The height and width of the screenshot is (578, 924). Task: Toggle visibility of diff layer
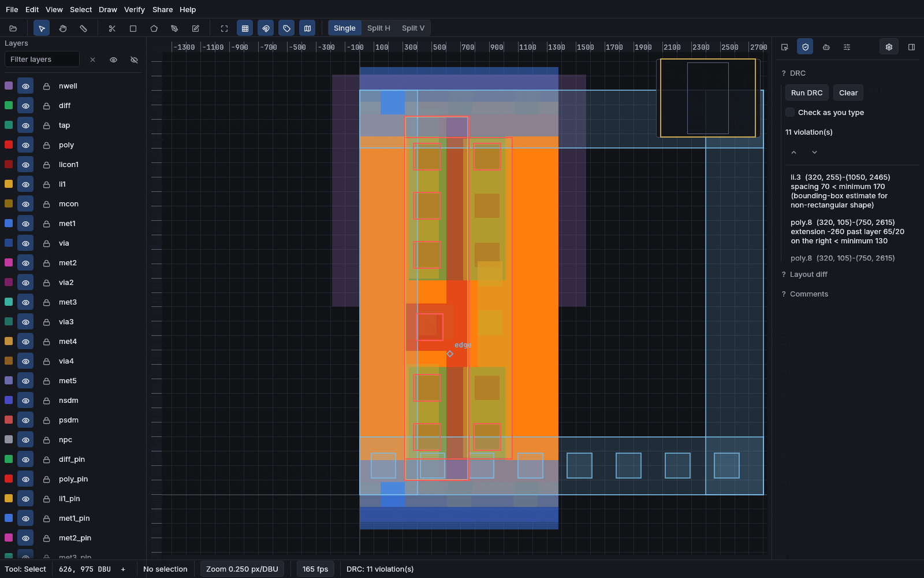[x=25, y=106]
